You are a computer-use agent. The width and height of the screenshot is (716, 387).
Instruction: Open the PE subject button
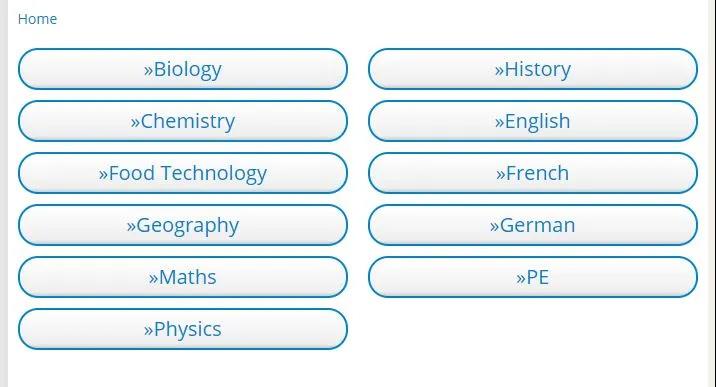coord(533,277)
